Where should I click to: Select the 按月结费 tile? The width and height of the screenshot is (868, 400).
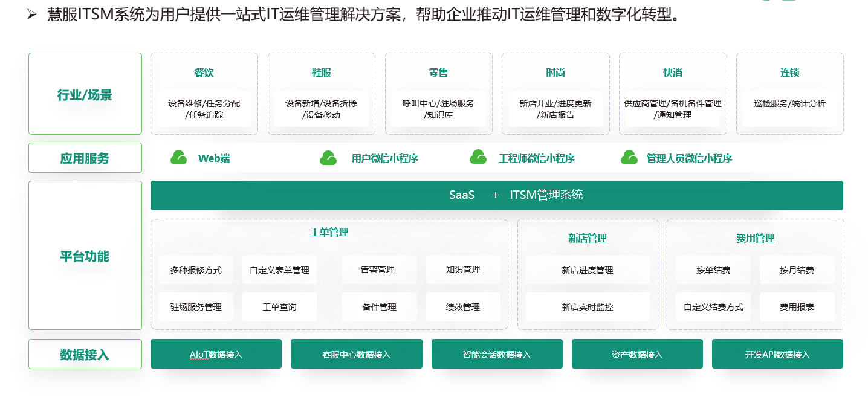[796, 270]
